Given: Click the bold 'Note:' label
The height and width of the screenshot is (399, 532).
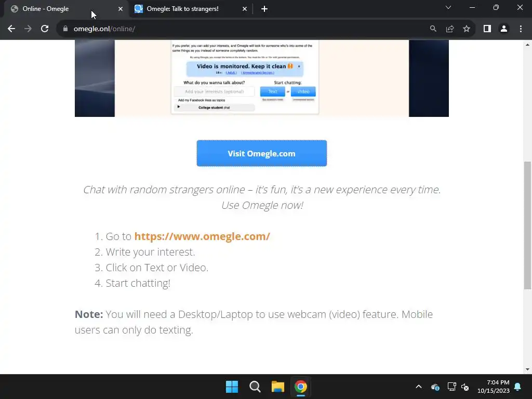Looking at the screenshot, I should tap(88, 314).
